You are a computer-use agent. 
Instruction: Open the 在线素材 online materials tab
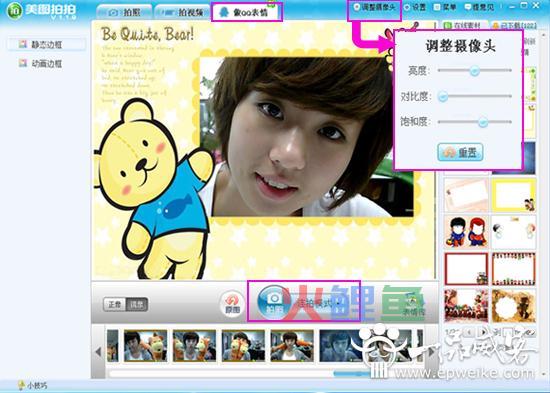[x=464, y=25]
